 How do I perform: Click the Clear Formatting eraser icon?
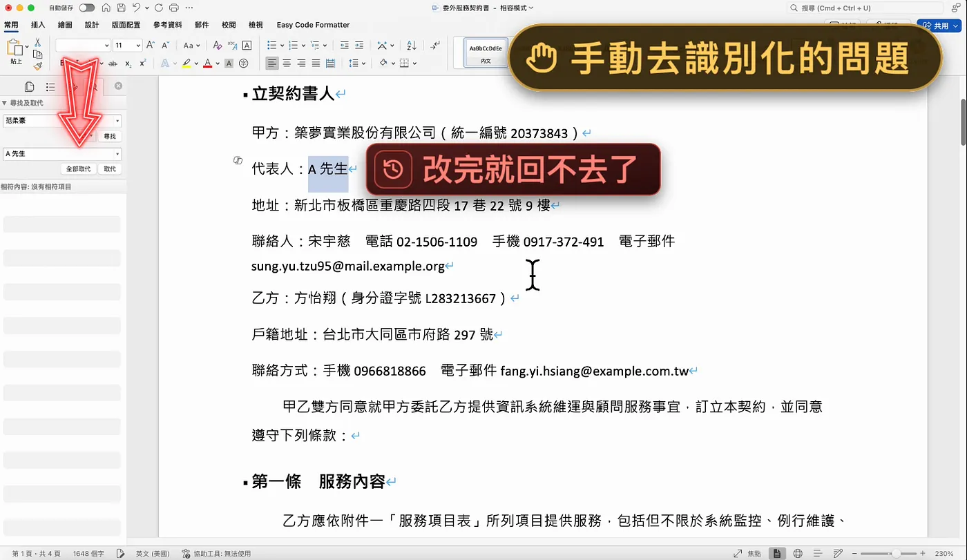click(217, 45)
